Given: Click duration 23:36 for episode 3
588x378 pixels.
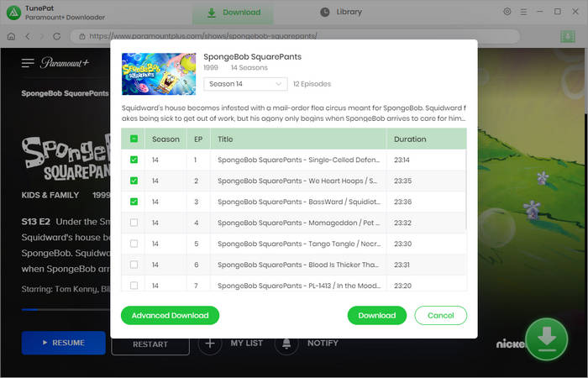Looking at the screenshot, I should pos(402,202).
